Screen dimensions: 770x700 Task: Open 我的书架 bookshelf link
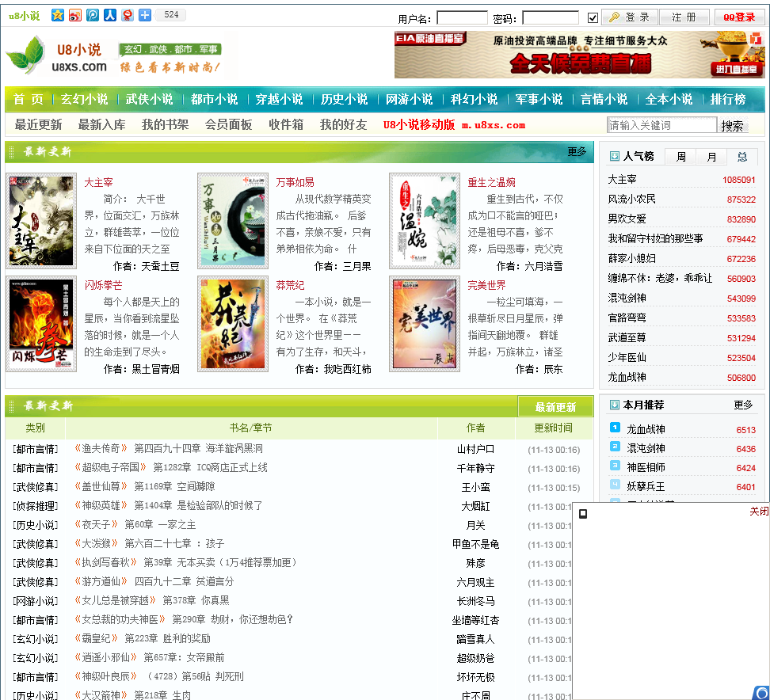point(165,124)
